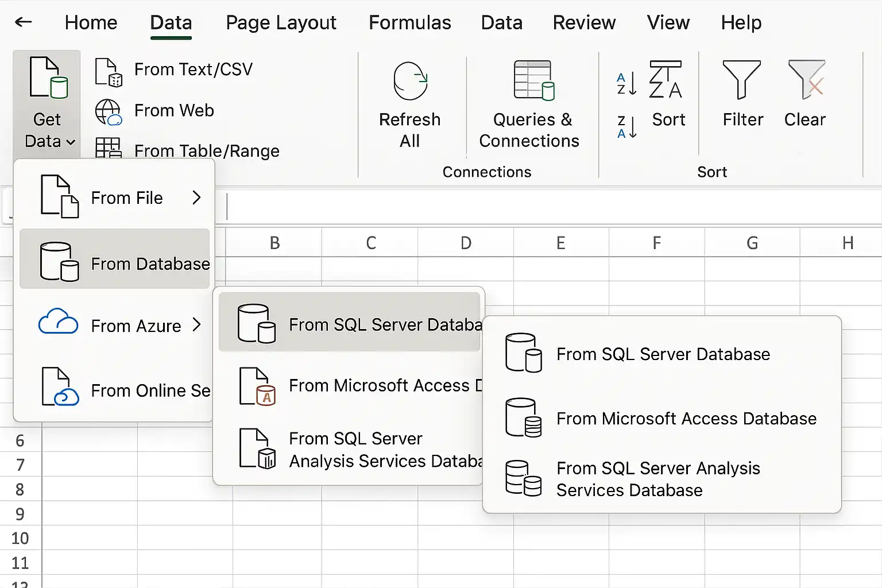
Task: Expand the From Azure submenu arrow
Action: [x=196, y=325]
